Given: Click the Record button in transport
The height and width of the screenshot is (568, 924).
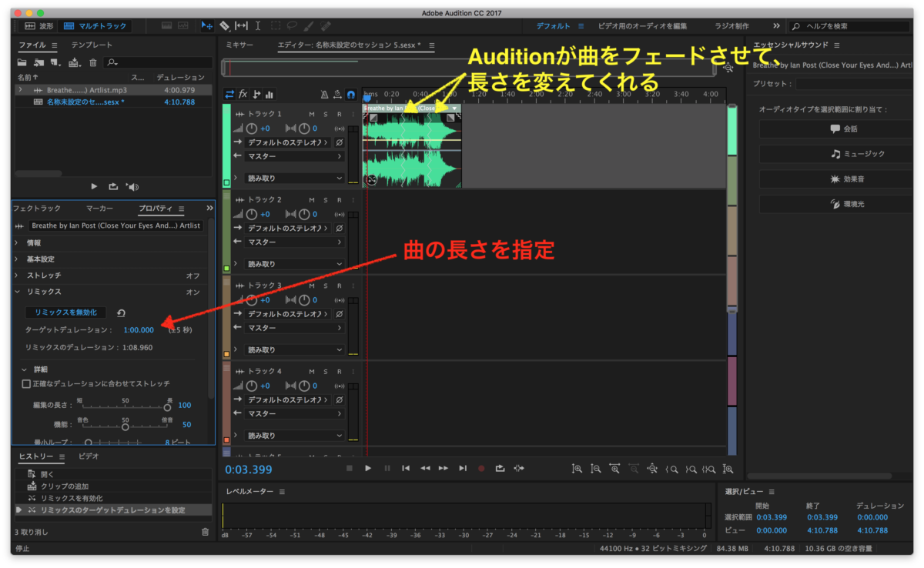Looking at the screenshot, I should coord(482,468).
